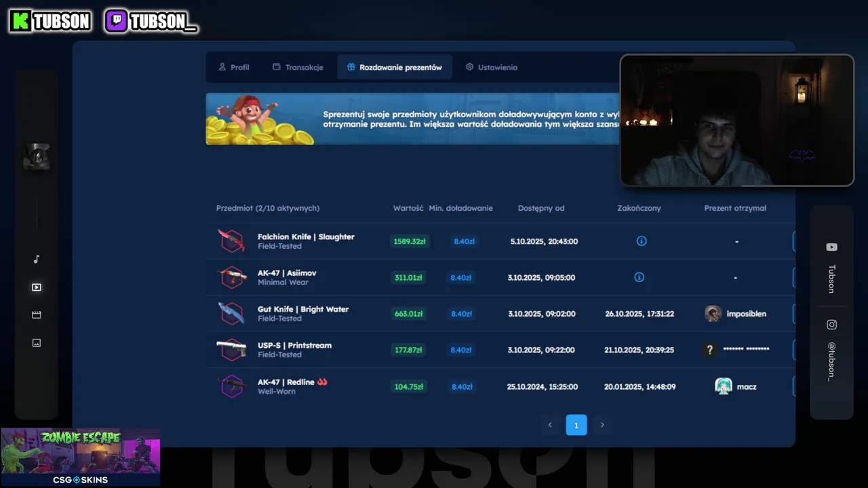Click the music note icon in left sidebar
868x488 pixels.
pos(37,259)
